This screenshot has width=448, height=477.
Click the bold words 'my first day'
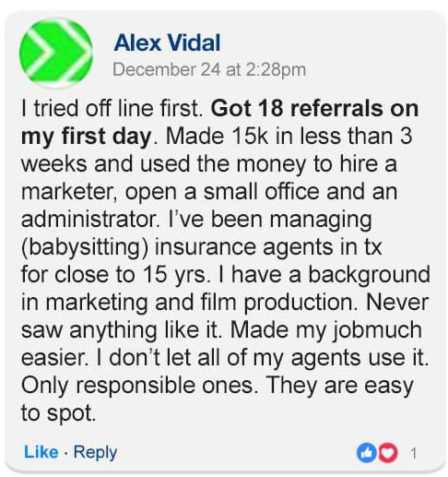pyautogui.click(x=87, y=137)
